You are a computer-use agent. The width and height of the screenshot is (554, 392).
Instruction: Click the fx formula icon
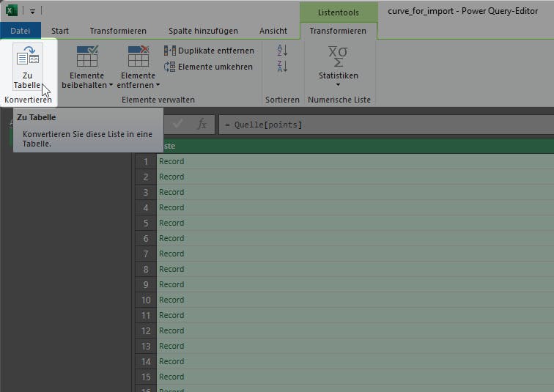click(202, 125)
